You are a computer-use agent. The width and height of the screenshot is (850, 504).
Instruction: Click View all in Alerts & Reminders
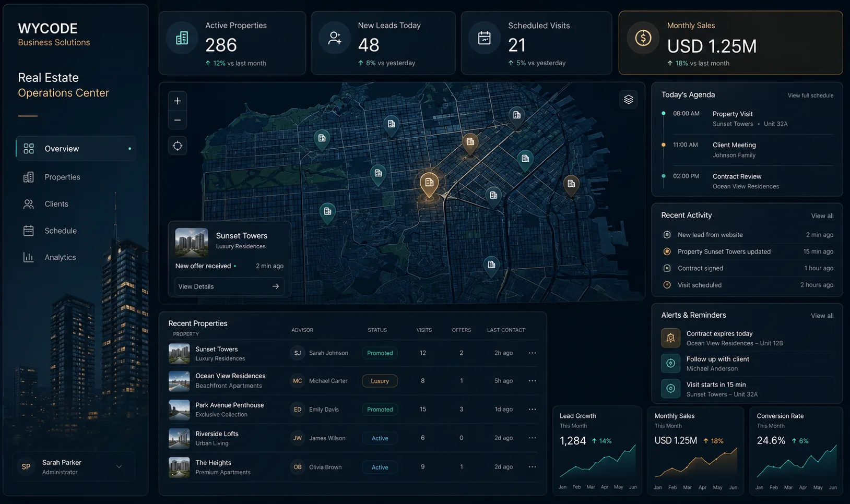(x=822, y=316)
